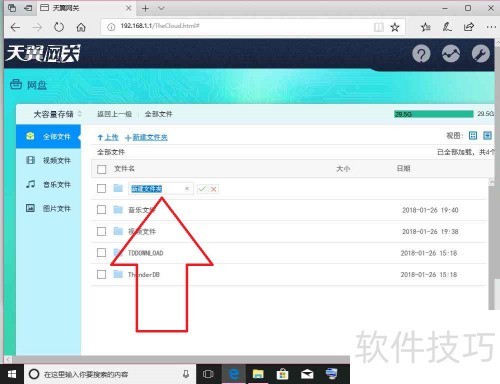Click the 日期 column header

click(403, 168)
